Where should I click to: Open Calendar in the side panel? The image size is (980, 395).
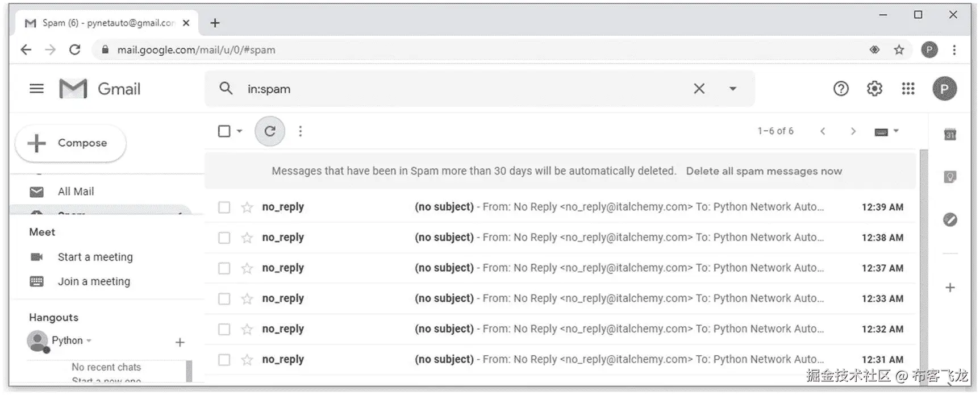point(950,135)
